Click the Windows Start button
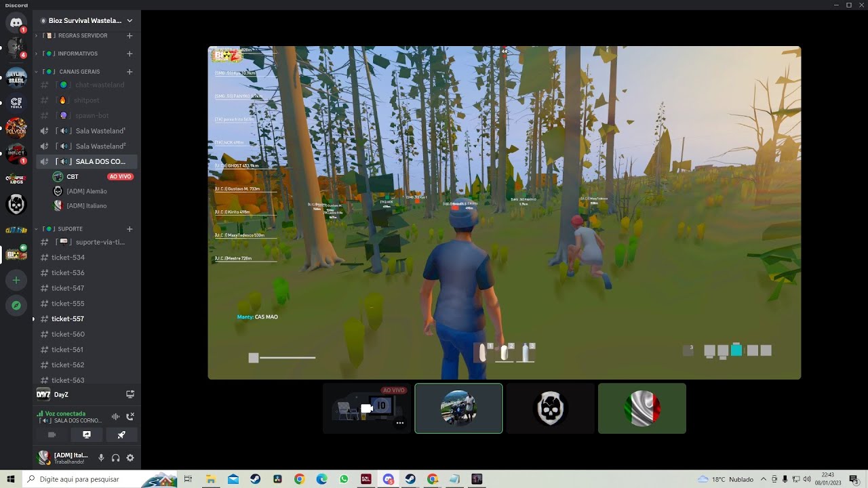The height and width of the screenshot is (488, 868). click(x=10, y=479)
